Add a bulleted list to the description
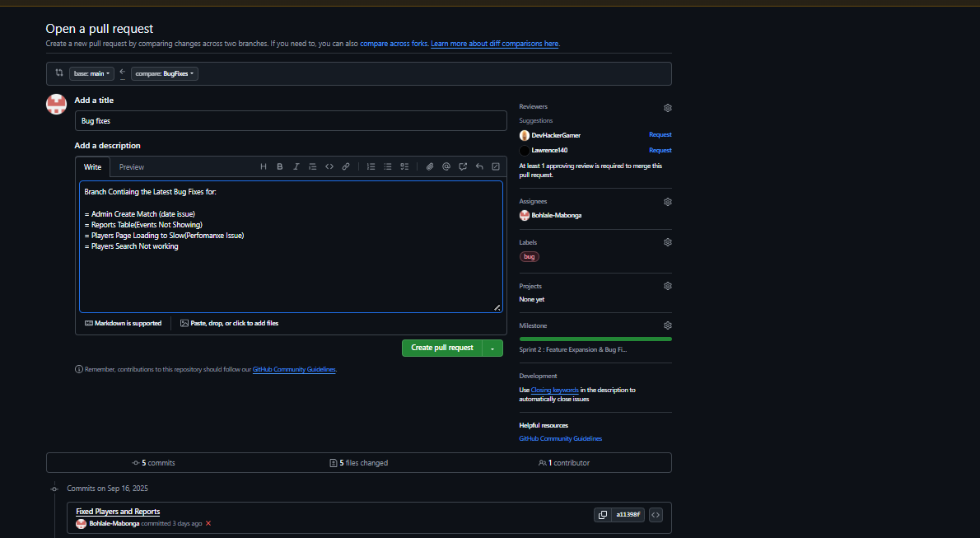Image resolution: width=980 pixels, height=538 pixels. [387, 166]
